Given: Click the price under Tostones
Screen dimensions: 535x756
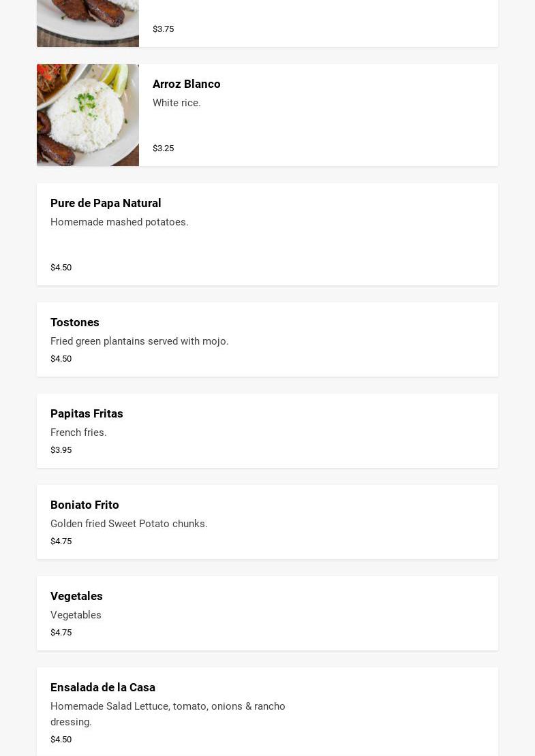Looking at the screenshot, I should tap(61, 358).
